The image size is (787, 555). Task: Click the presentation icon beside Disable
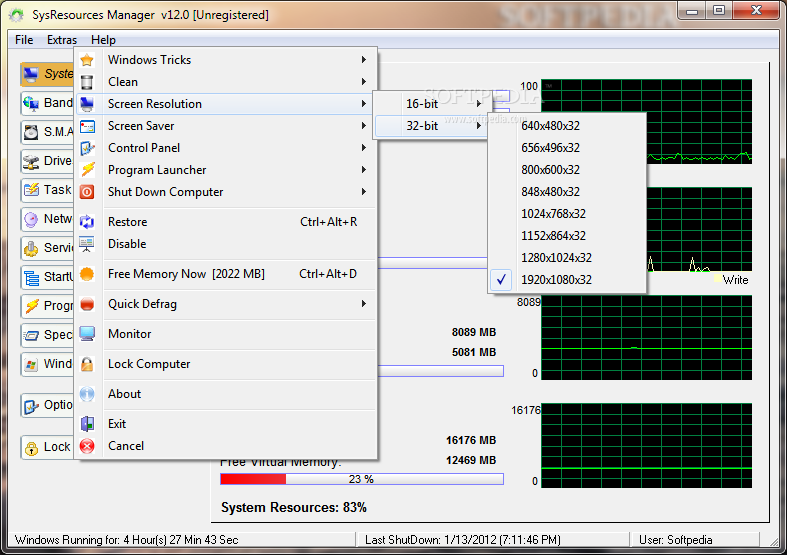(87, 244)
